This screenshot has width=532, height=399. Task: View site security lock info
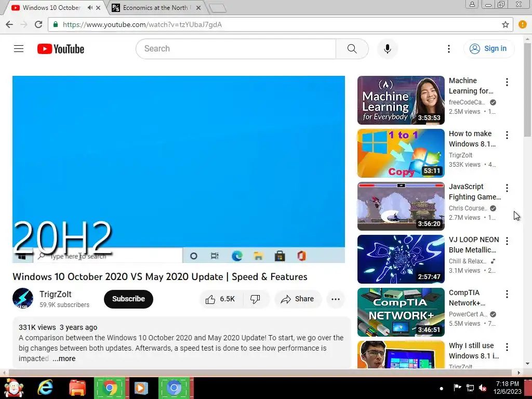(x=56, y=24)
